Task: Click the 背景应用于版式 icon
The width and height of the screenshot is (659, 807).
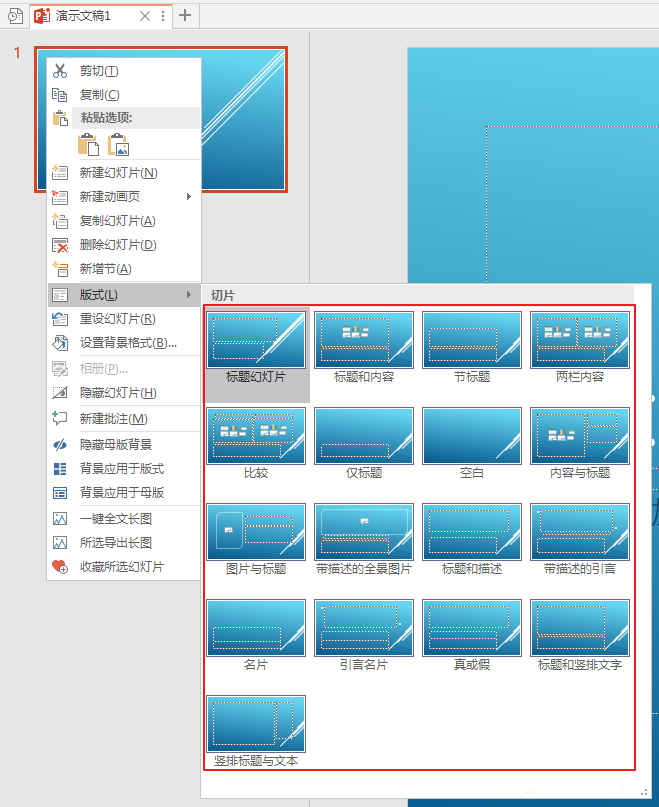Action: (x=60, y=468)
